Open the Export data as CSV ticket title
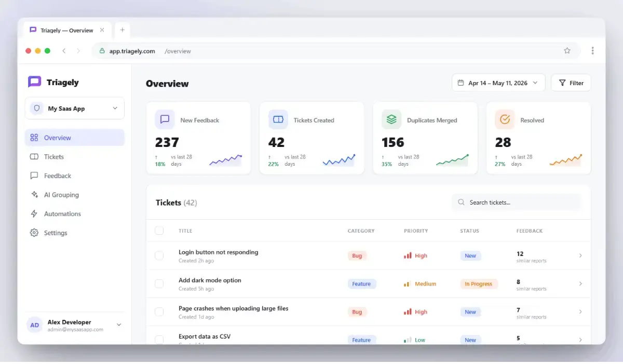This screenshot has height=364, width=623. click(x=205, y=336)
